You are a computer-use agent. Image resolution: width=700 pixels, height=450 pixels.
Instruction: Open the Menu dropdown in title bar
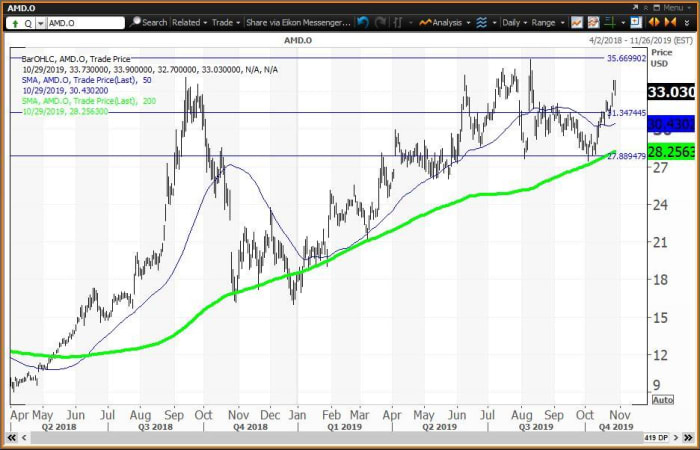[675, 8]
